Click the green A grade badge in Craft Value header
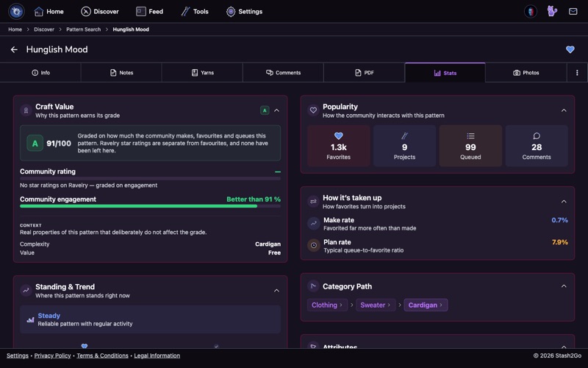 click(265, 110)
